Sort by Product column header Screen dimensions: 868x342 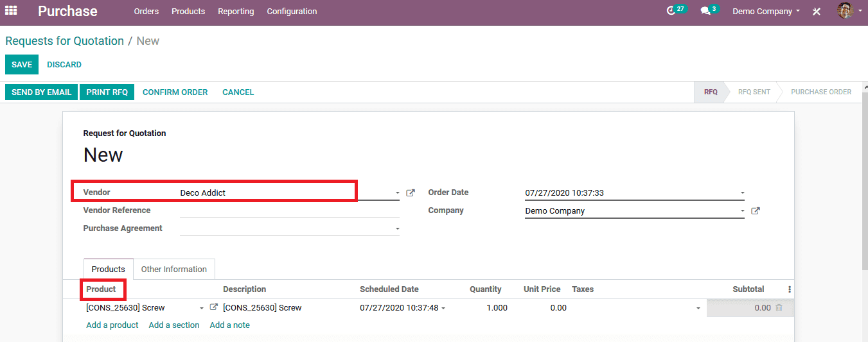pos(101,289)
